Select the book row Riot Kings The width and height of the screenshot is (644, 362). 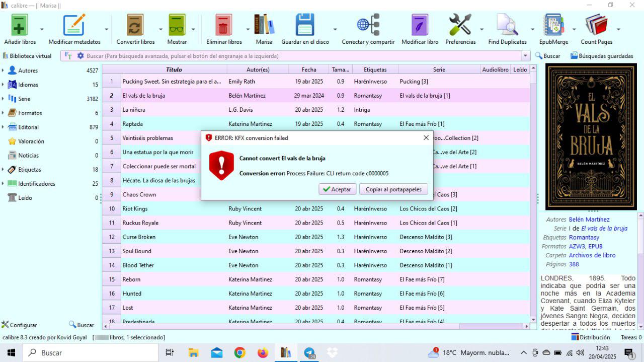[x=316, y=208]
